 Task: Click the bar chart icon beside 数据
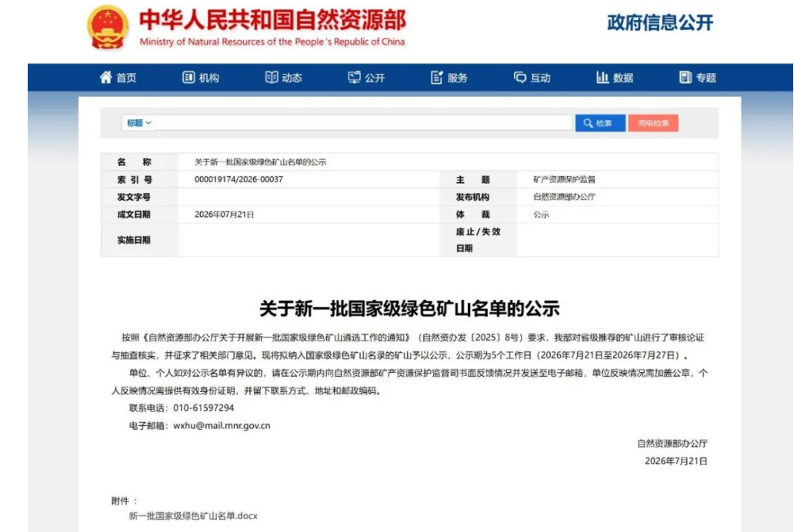(602, 78)
